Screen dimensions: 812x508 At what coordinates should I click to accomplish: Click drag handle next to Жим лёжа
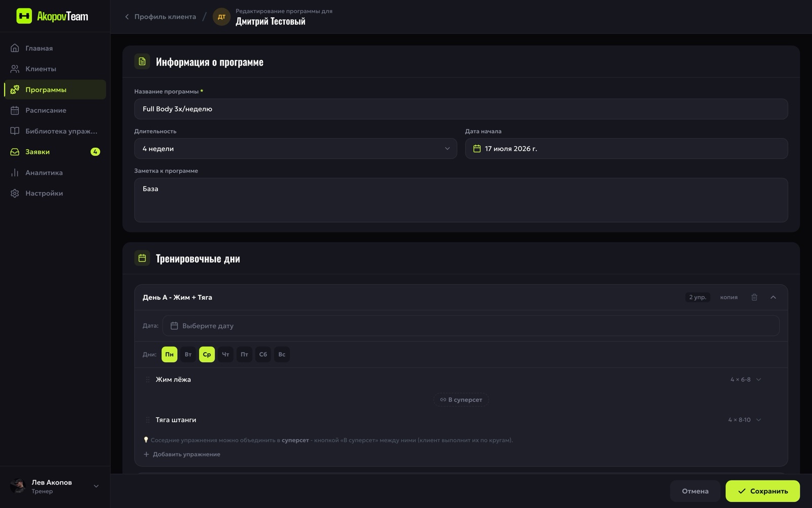click(148, 379)
